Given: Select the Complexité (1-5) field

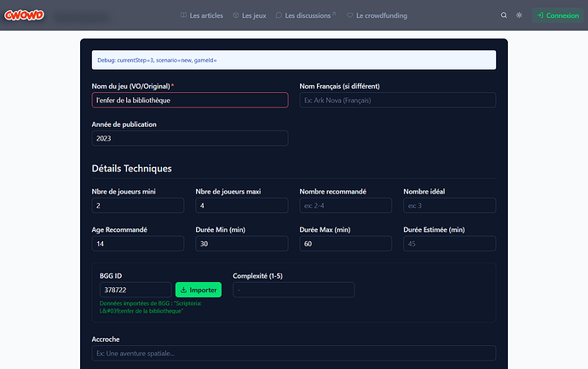Looking at the screenshot, I should 293,290.
